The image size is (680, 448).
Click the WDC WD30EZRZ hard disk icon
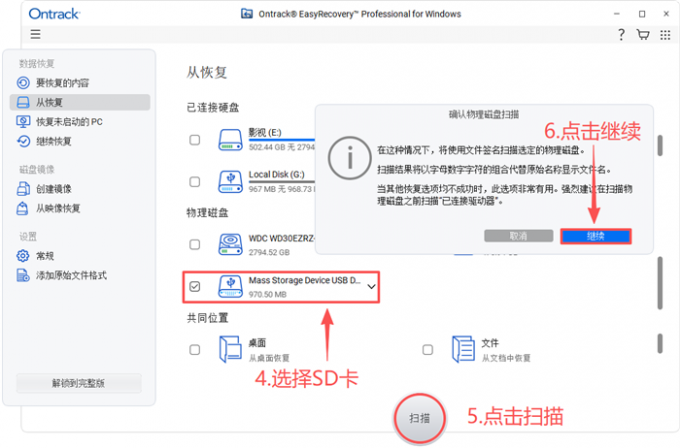230,245
